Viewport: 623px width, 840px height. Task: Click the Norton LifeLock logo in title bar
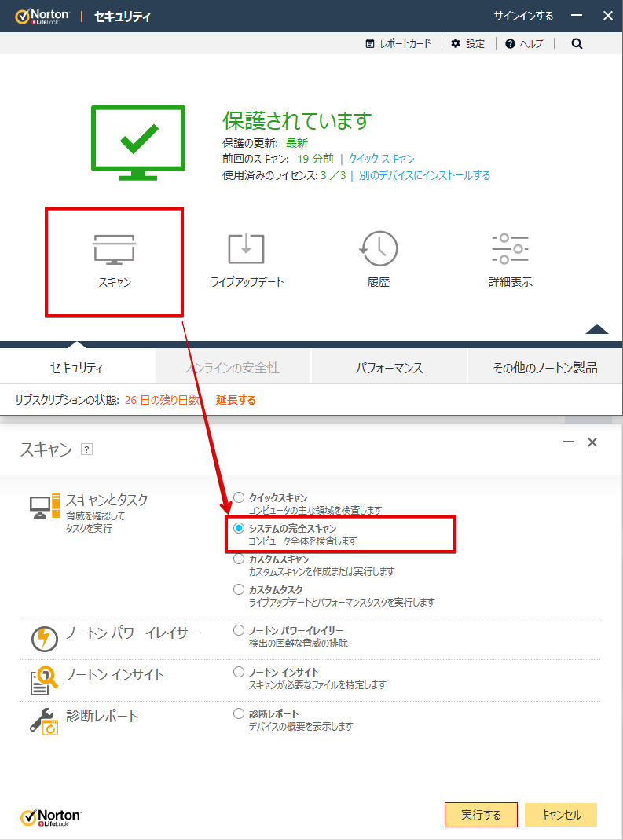coord(42,16)
